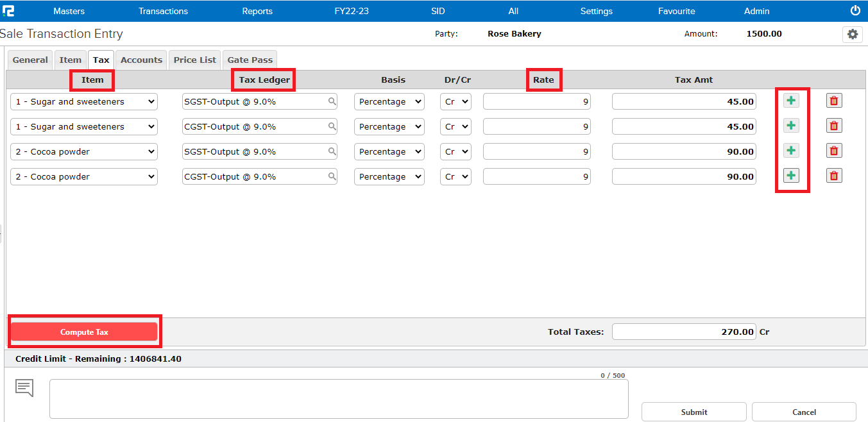Open Dr/Cr dropdown in second row
The width and height of the screenshot is (868, 422).
point(455,126)
